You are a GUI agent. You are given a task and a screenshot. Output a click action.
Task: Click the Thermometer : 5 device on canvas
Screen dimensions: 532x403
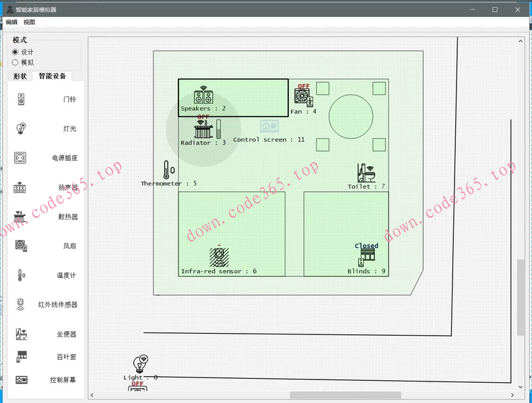click(168, 170)
